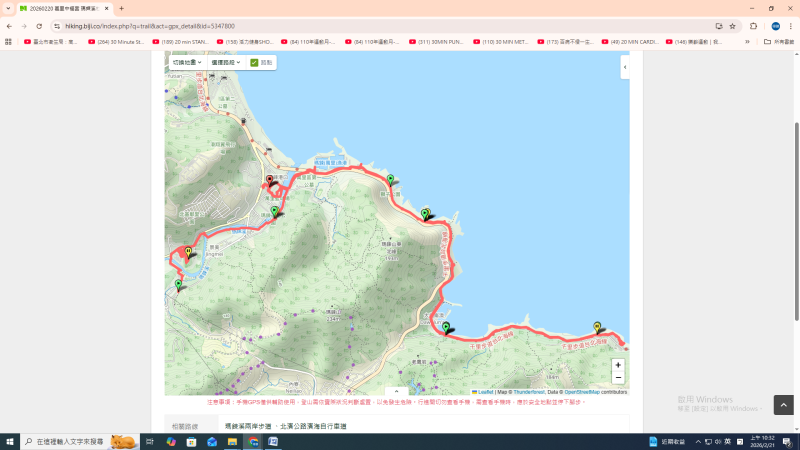Screen dimensions: 800x450
Task: Click the red waypoint marker on the map
Action: click(269, 181)
